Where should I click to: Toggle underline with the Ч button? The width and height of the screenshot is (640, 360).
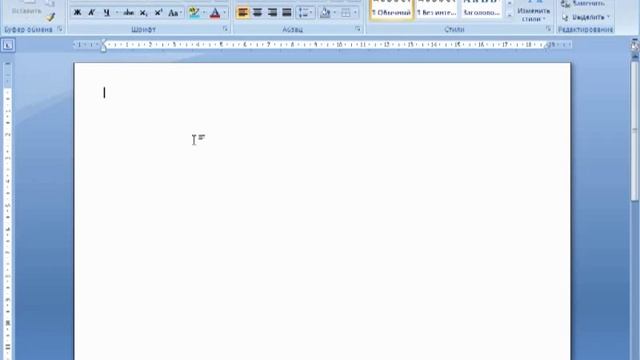click(107, 13)
